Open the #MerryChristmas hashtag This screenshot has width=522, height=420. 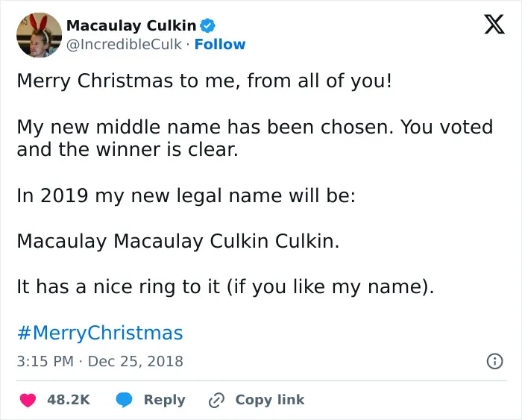(x=100, y=333)
